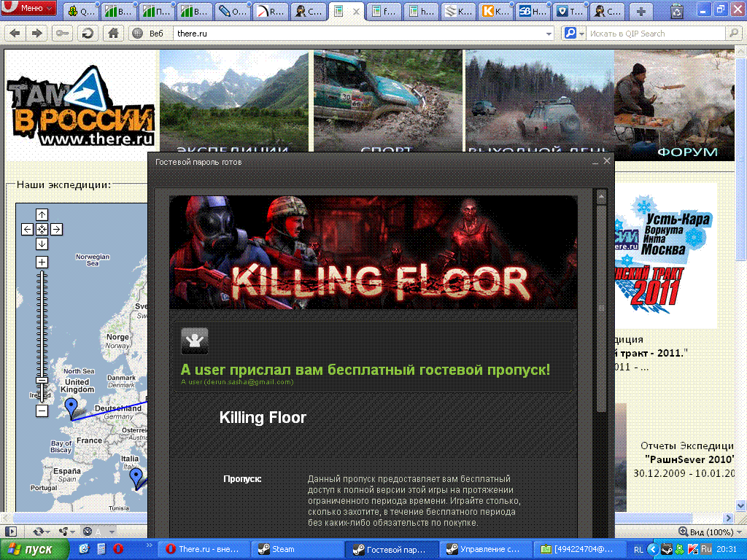Switch to the Opera tab labeled Н... with the blue SB icon
Image resolution: width=747 pixels, height=560 pixels.
tap(533, 12)
